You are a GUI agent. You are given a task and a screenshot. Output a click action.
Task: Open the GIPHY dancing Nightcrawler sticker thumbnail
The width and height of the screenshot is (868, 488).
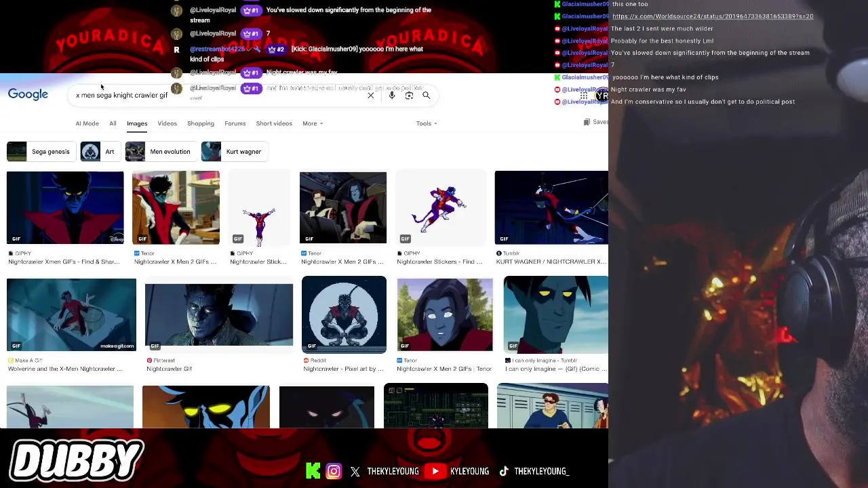tap(259, 207)
